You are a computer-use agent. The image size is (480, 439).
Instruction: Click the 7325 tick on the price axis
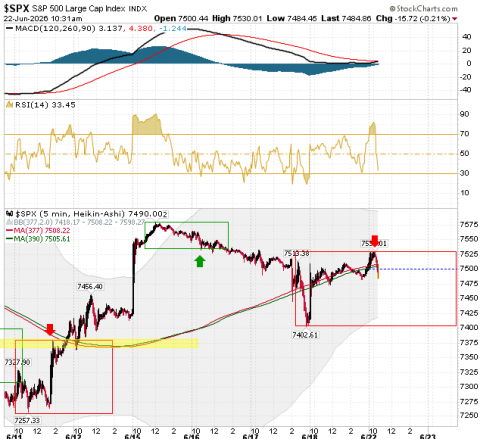click(469, 372)
